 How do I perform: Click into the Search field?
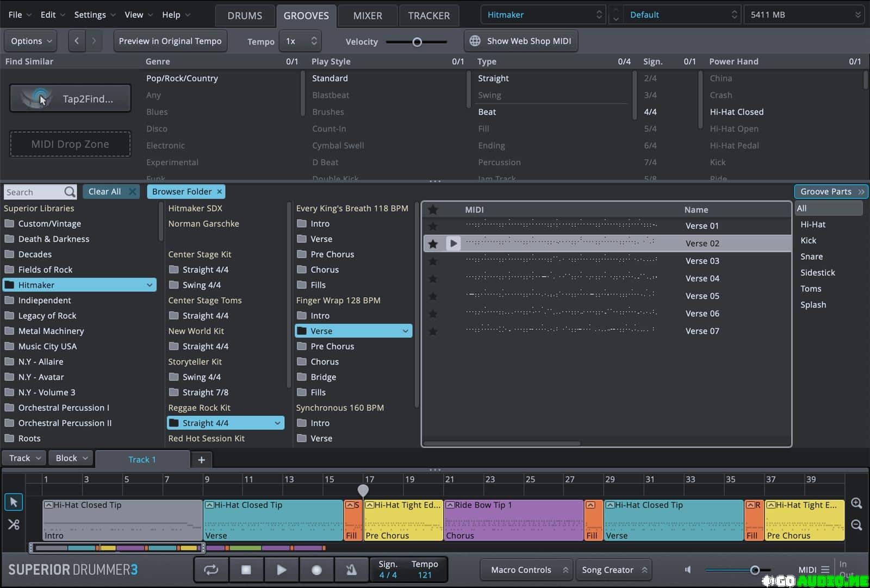click(34, 192)
